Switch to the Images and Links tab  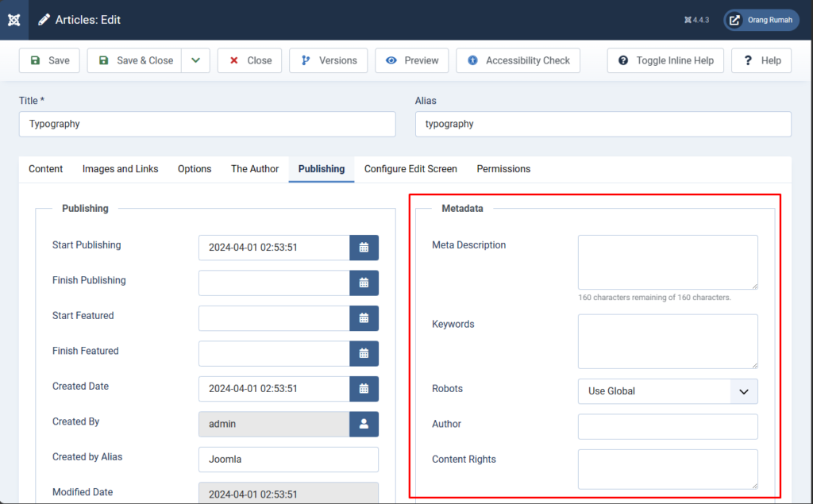tap(120, 169)
